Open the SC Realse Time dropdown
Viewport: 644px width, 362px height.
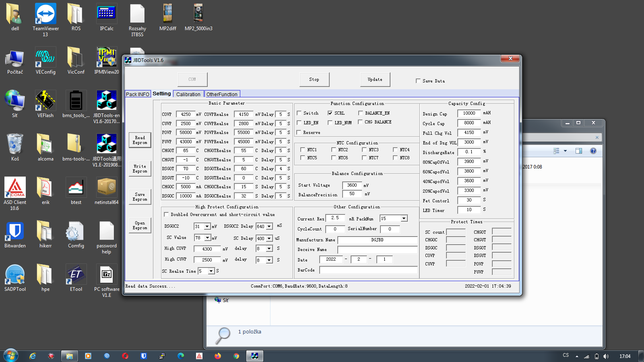[x=211, y=271]
